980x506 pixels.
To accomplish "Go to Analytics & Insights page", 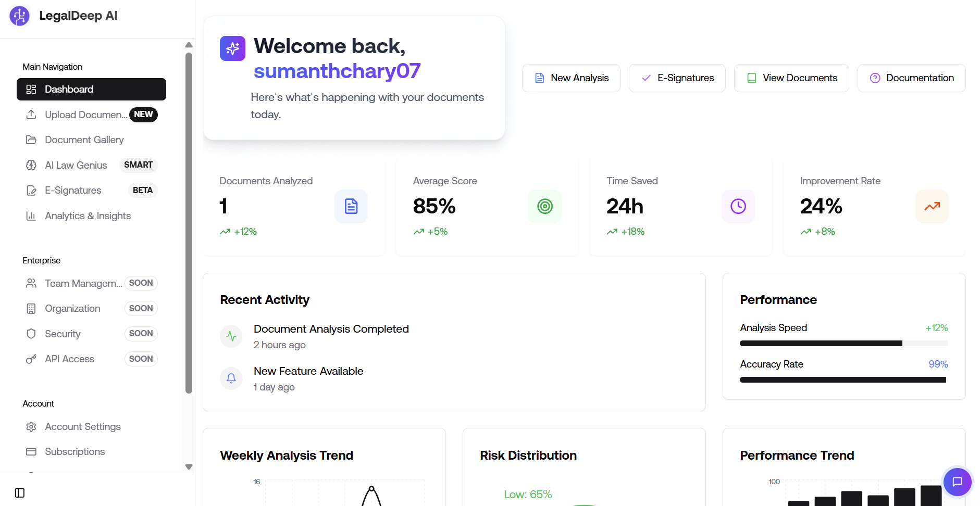I will tap(88, 216).
